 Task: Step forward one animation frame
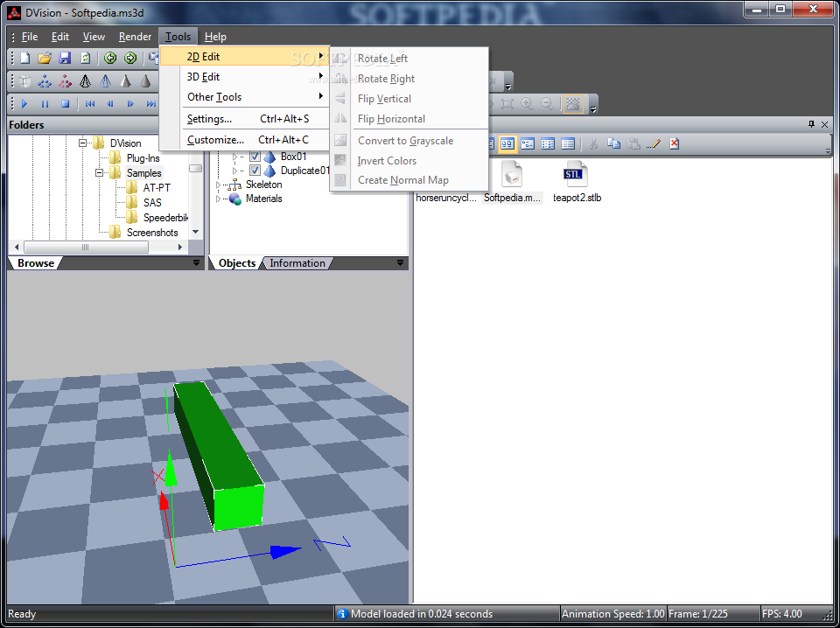pyautogui.click(x=130, y=104)
